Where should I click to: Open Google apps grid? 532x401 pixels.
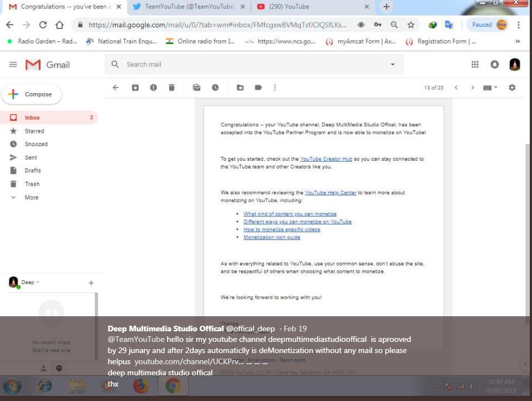point(475,64)
